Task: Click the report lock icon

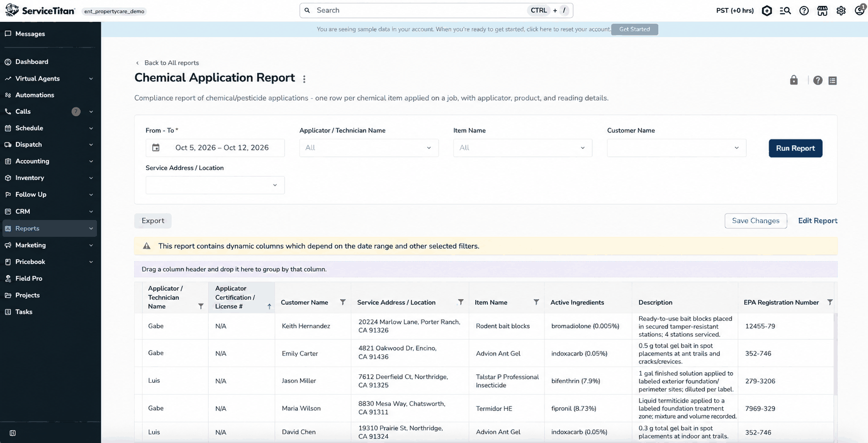Action: (794, 80)
